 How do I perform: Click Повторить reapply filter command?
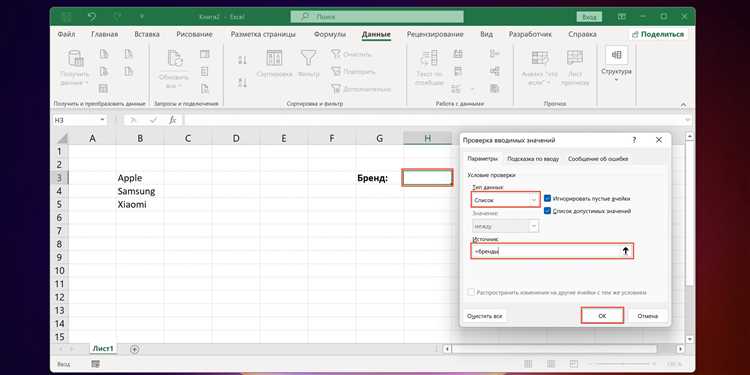pyautogui.click(x=354, y=72)
